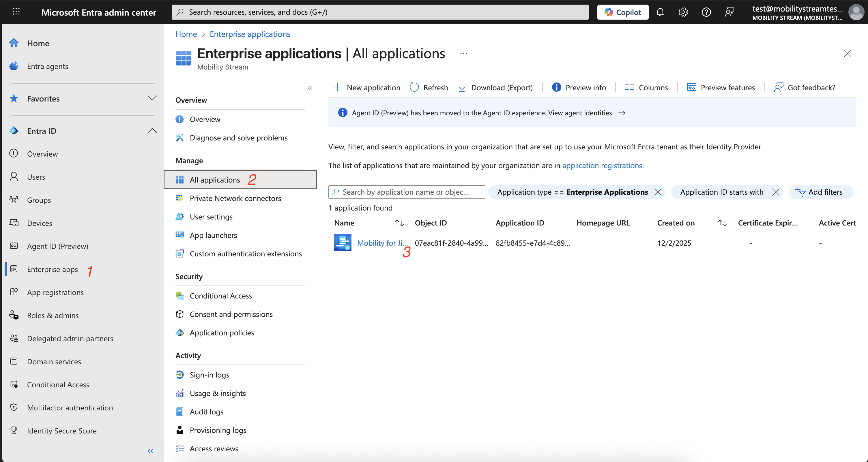868x462 pixels.
Task: Click the Copilot button
Action: tap(622, 12)
